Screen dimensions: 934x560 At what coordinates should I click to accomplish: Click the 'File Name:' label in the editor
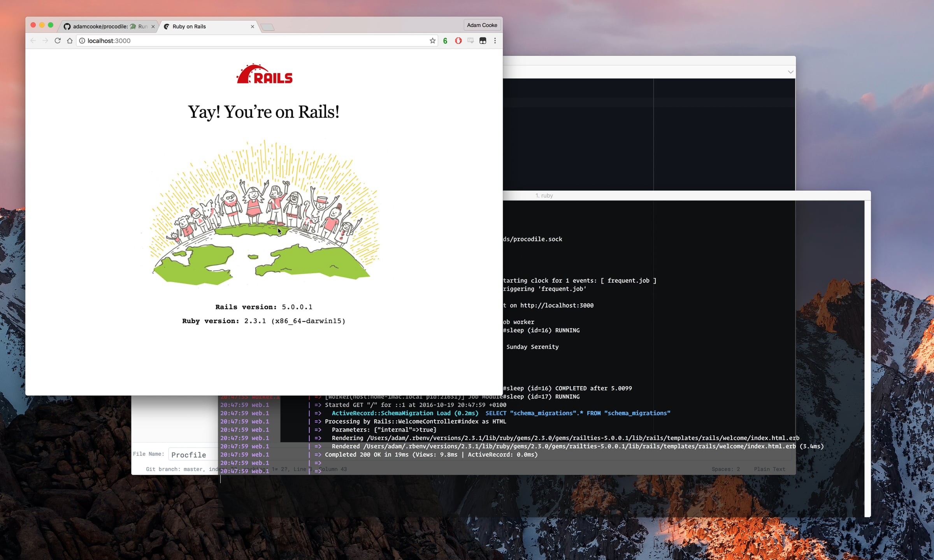pos(148,454)
